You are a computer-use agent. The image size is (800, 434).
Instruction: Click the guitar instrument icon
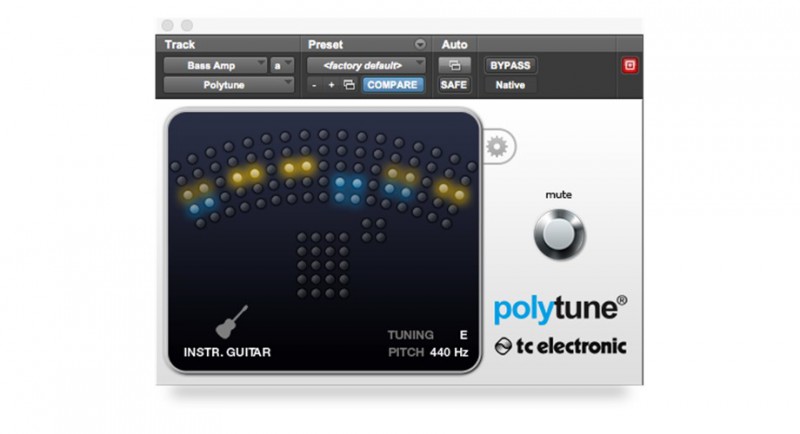coord(232,322)
